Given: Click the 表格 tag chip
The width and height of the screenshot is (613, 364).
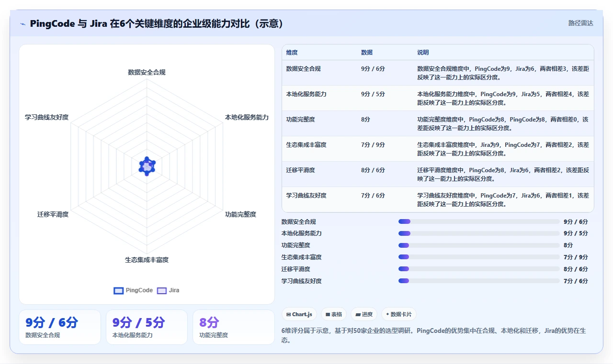Looking at the screenshot, I should [x=334, y=314].
